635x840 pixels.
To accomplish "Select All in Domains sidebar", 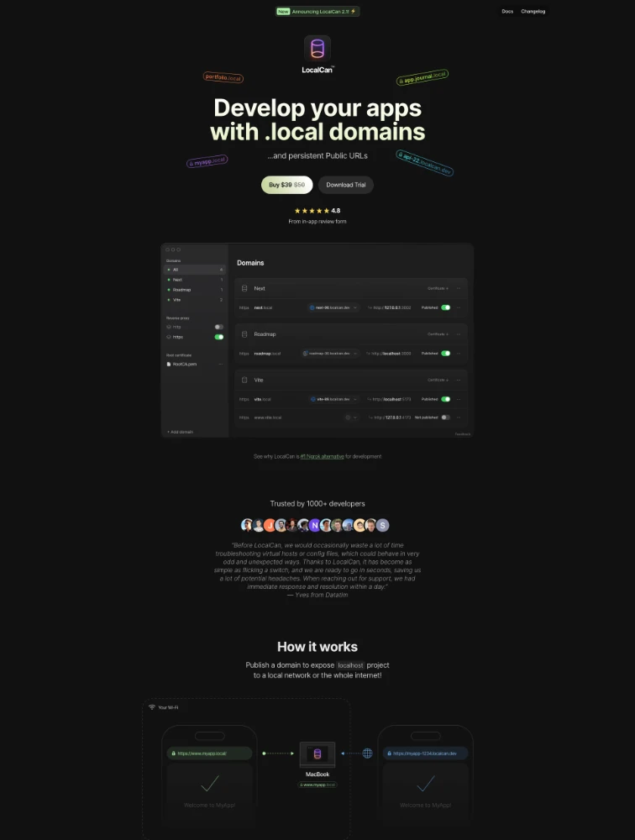I will (195, 270).
